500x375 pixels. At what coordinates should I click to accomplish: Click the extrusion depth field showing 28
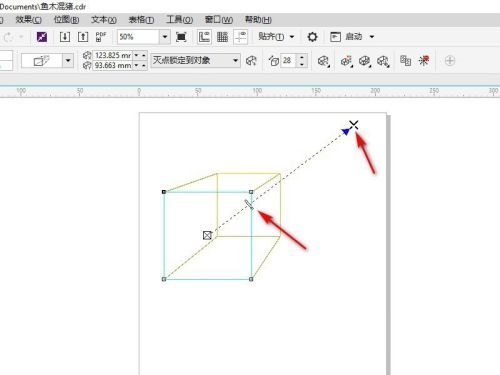coord(289,61)
